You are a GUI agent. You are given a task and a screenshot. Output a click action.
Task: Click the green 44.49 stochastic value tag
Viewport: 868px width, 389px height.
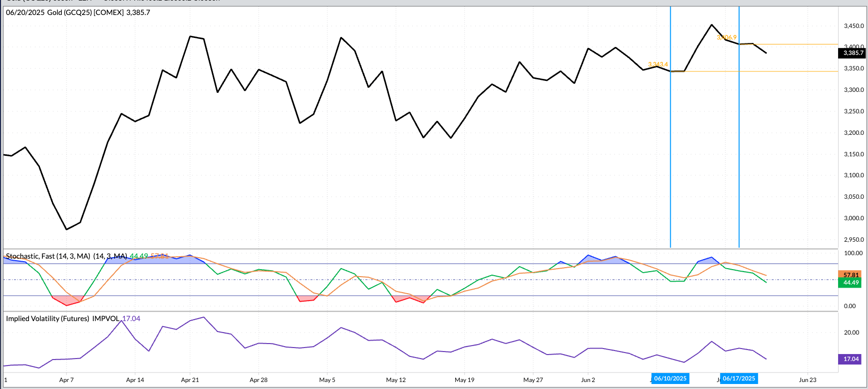click(x=851, y=283)
